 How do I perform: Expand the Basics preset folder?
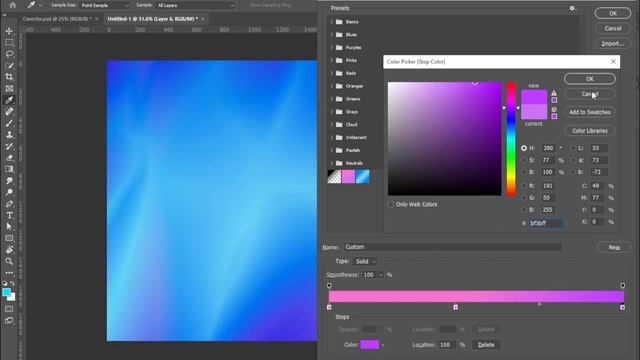[331, 22]
